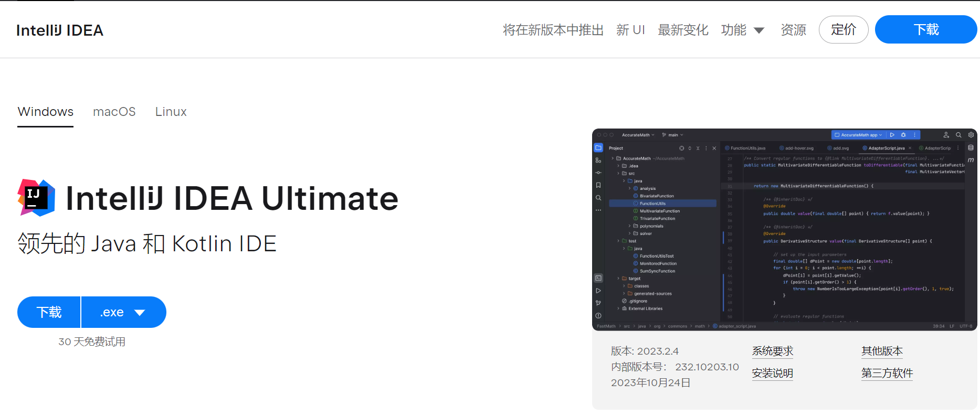Viewport: 980px width, 416px height.
Task: Click the IntelliJ IDEA Ultimate heading
Action: pyautogui.click(x=232, y=198)
